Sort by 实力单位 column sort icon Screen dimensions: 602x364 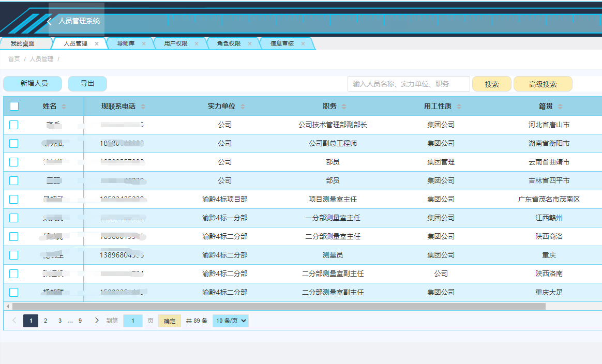pyautogui.click(x=243, y=107)
